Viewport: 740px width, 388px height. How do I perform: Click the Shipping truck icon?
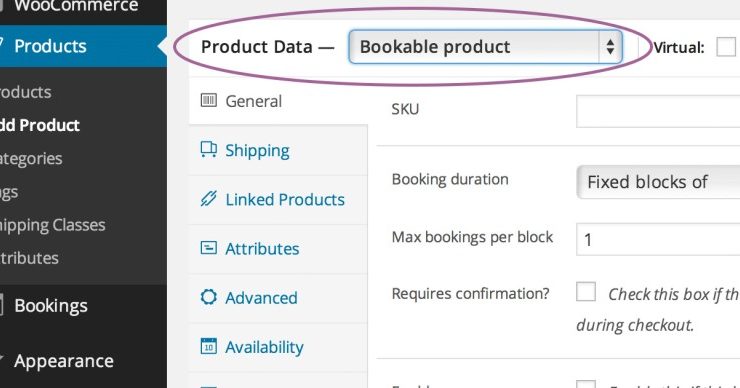point(209,149)
